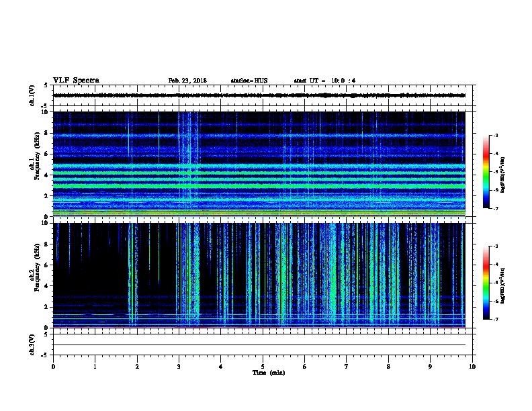Click time-axis tick label "1"
The image size is (532, 411).
pyautogui.click(x=95, y=367)
